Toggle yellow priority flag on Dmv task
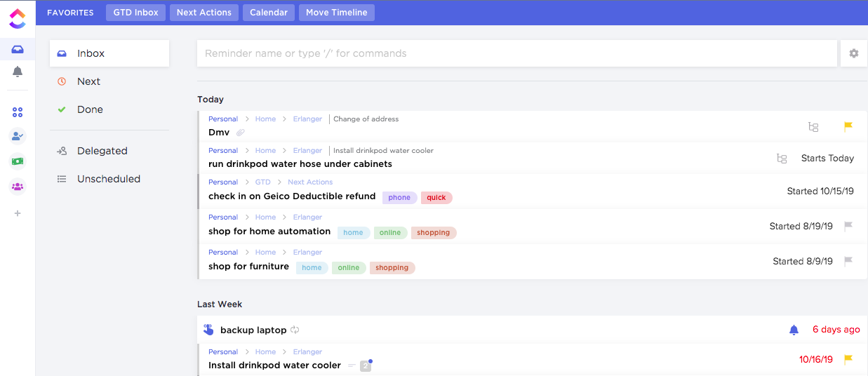This screenshot has height=376, width=868. click(848, 127)
